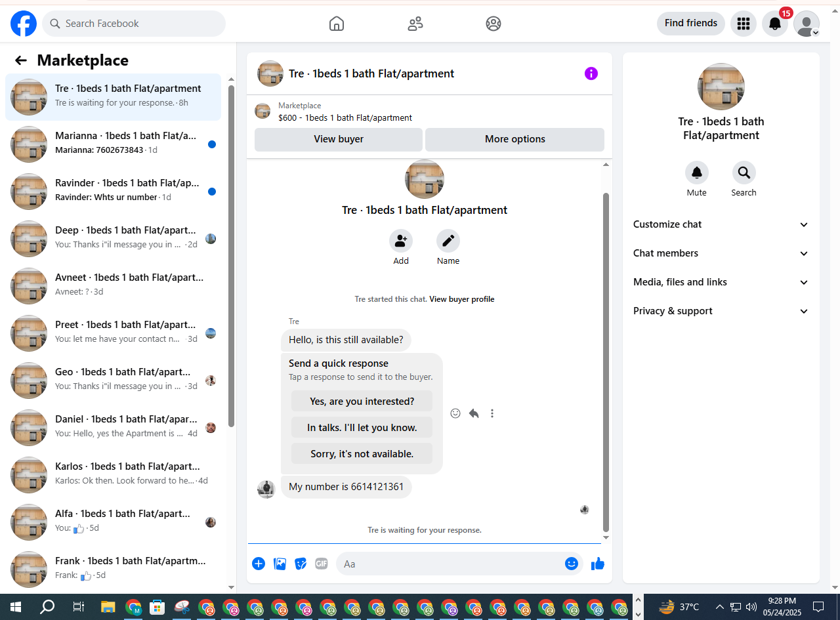This screenshot has width=840, height=620.
Task: Open the notifications bell with badge 15
Action: (x=775, y=24)
